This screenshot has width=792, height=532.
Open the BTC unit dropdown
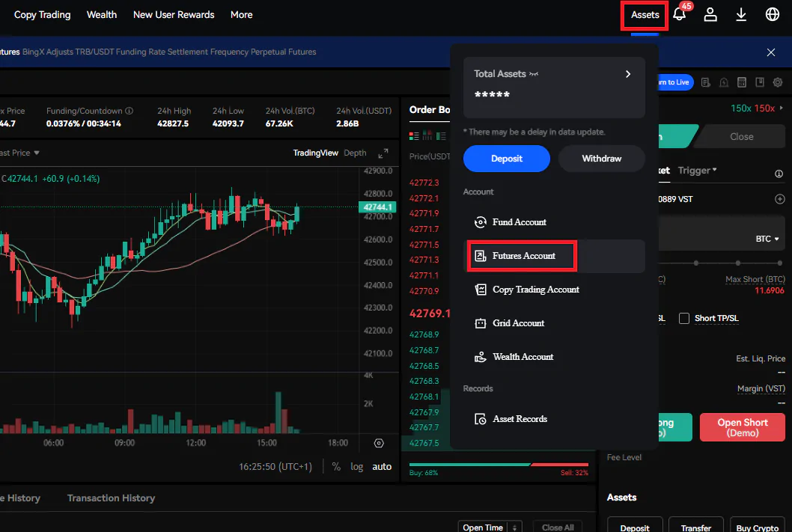pos(767,239)
